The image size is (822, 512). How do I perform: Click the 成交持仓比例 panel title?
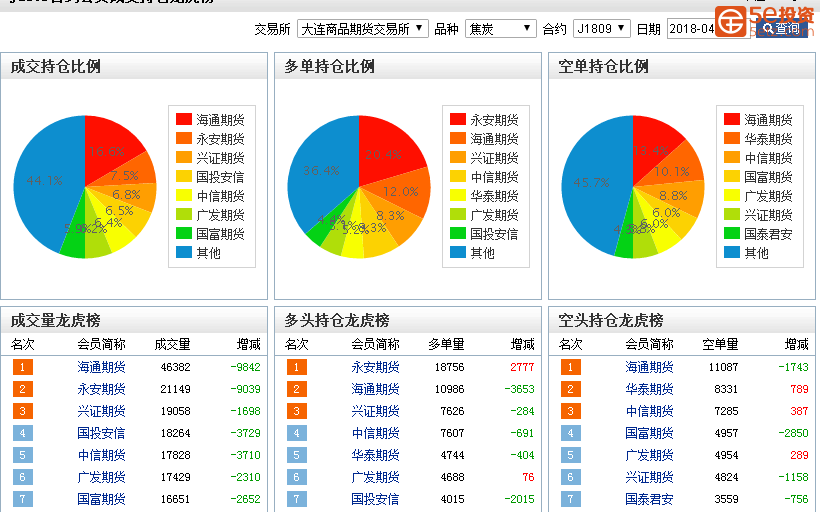(56, 67)
